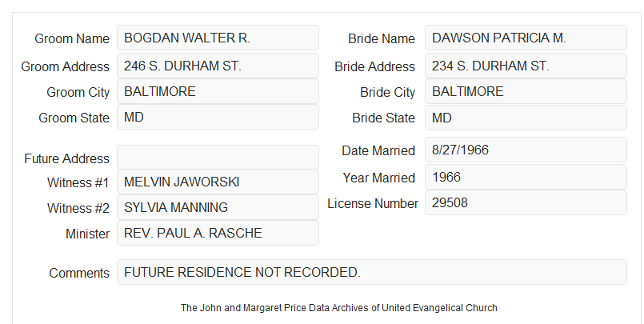Select the Bride Name field

coord(526,38)
